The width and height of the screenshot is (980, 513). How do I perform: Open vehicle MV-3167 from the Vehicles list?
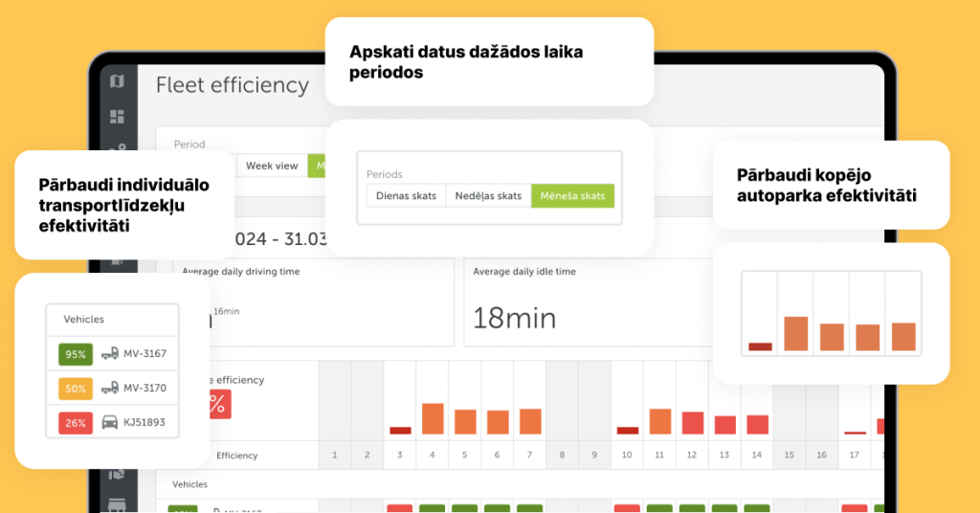(x=145, y=353)
